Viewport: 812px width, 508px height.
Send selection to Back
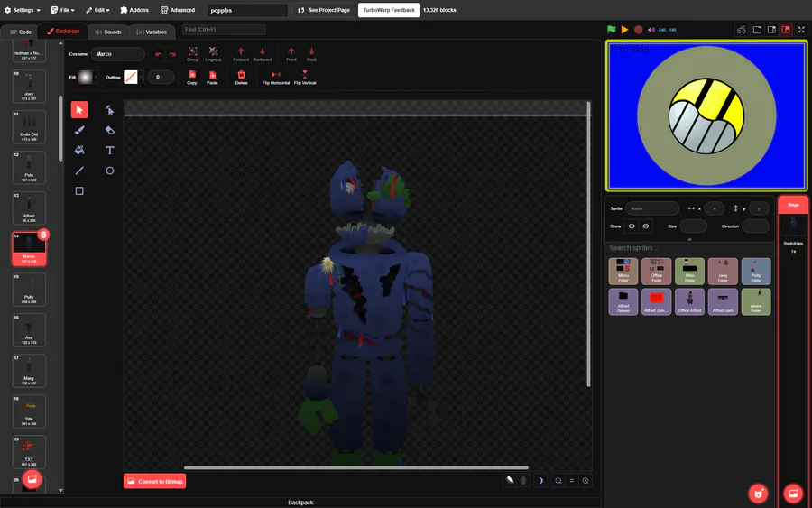[311, 54]
